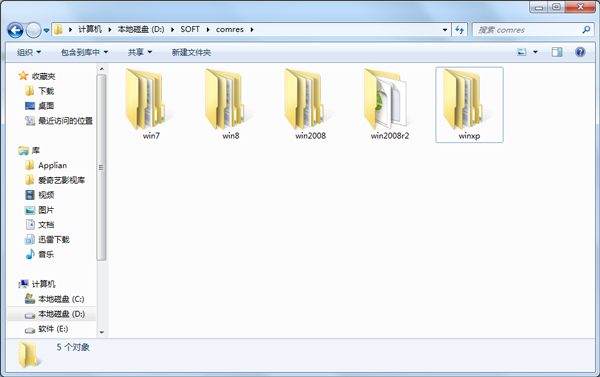This screenshot has width=600, height=377.
Task: Go back with the Back arrow button
Action: pos(15,30)
